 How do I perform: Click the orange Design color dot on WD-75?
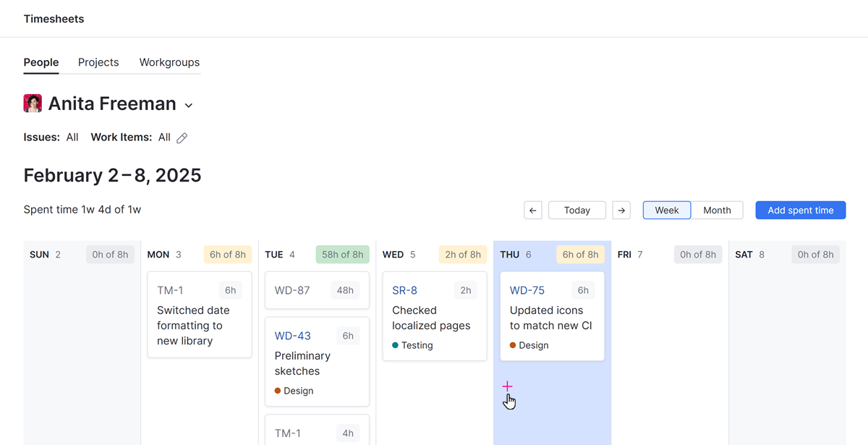514,345
